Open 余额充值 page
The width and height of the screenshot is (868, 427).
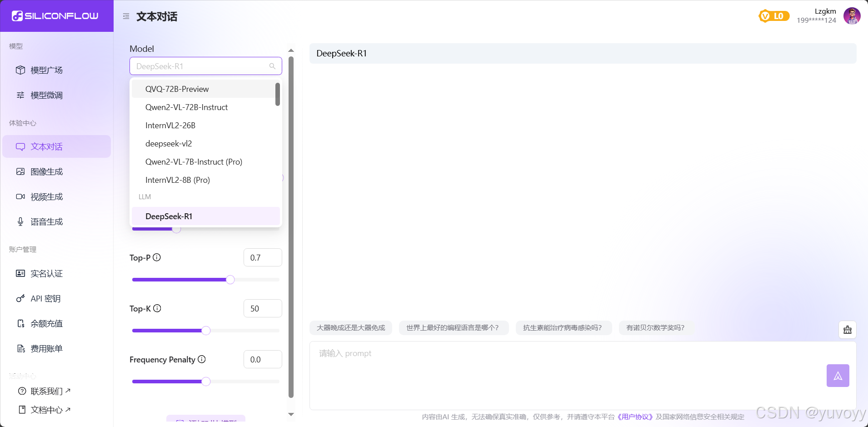coord(56,323)
